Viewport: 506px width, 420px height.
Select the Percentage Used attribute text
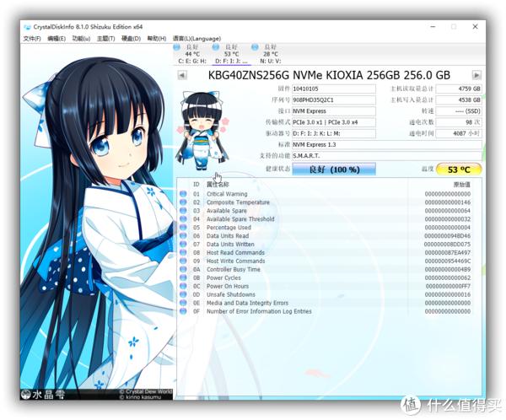[x=229, y=228]
